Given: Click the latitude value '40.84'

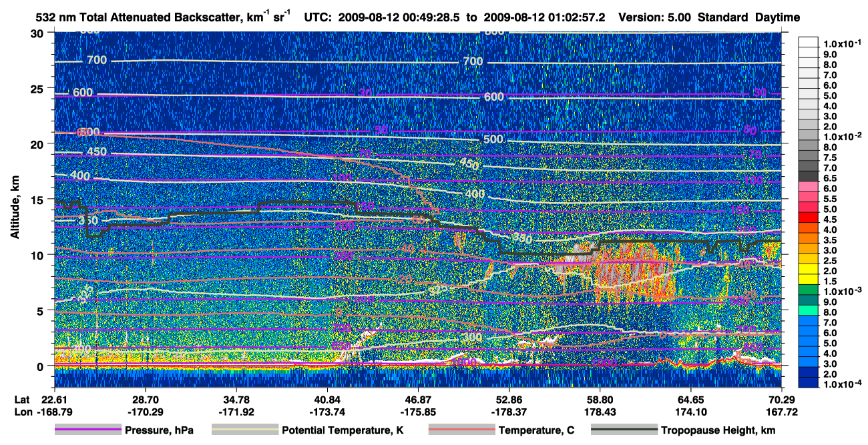Looking at the screenshot, I should pos(327,399).
